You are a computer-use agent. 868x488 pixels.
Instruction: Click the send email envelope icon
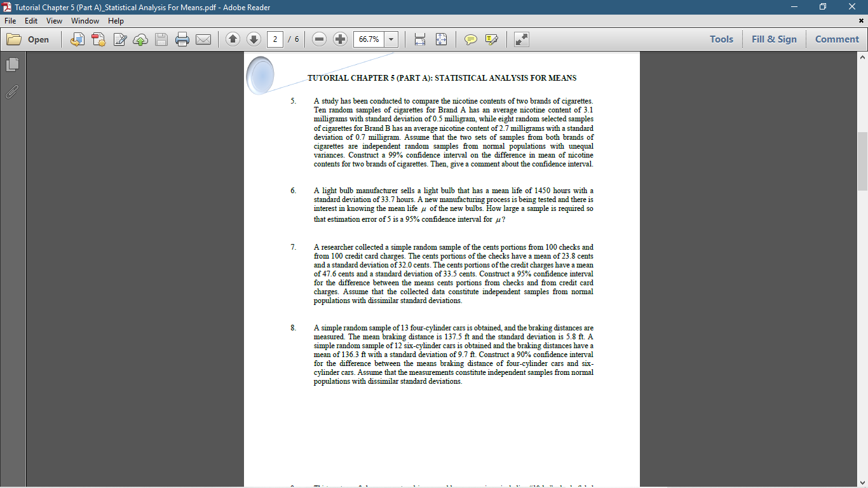click(x=203, y=39)
